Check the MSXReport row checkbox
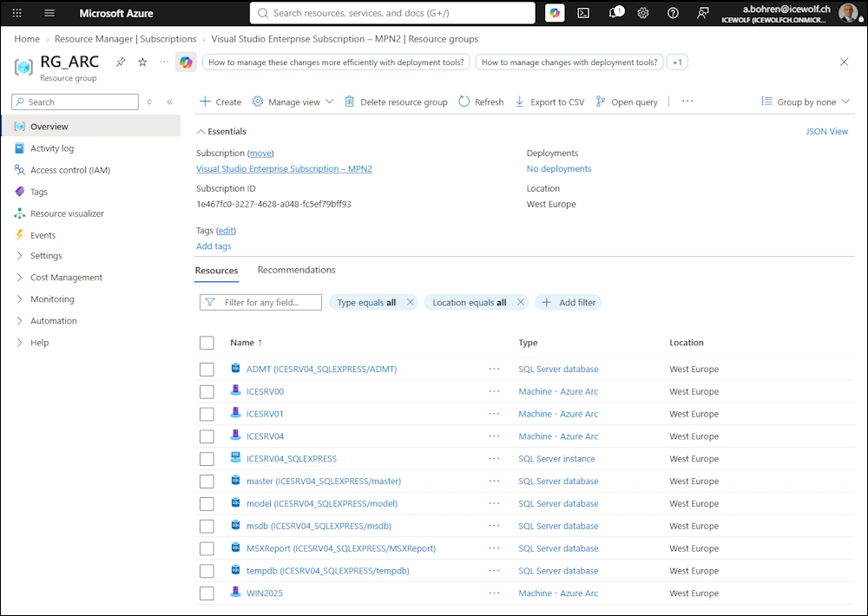Viewport: 868px width, 616px height. coord(207,548)
